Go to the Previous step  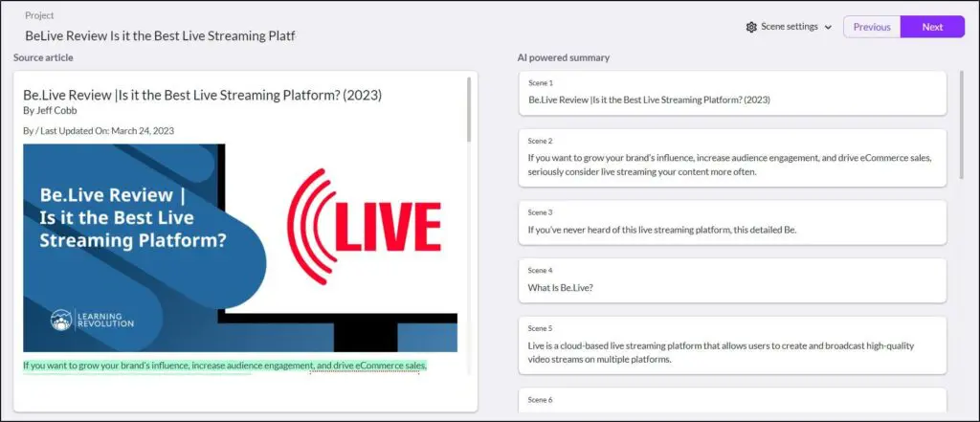[x=872, y=27]
